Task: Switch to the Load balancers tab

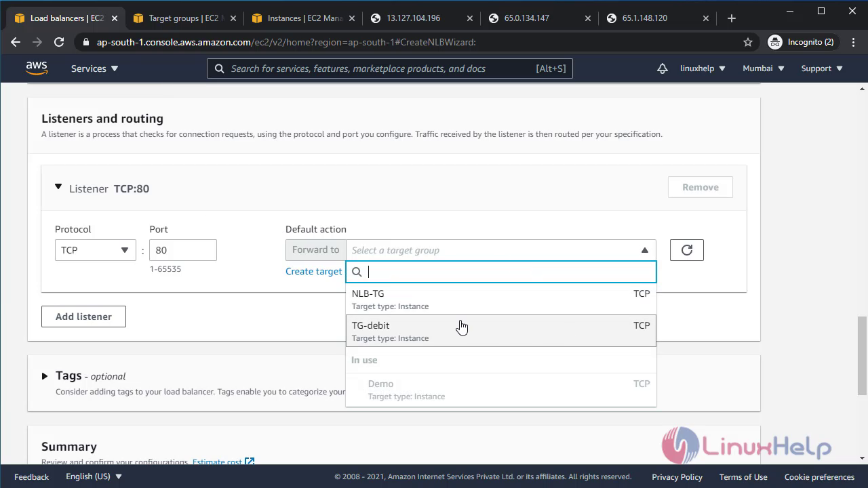Action: 66,18
